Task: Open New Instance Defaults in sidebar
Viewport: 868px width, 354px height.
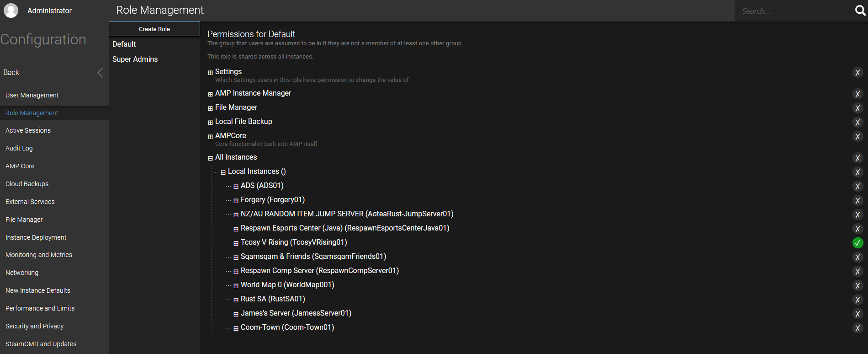Action: point(54,290)
